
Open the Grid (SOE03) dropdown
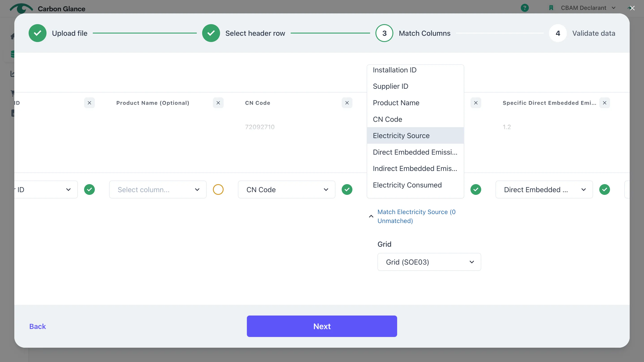tap(429, 262)
